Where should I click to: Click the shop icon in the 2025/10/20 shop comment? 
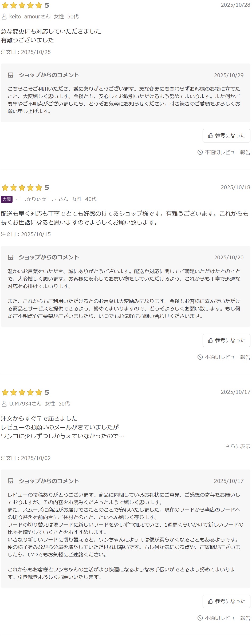point(11,257)
